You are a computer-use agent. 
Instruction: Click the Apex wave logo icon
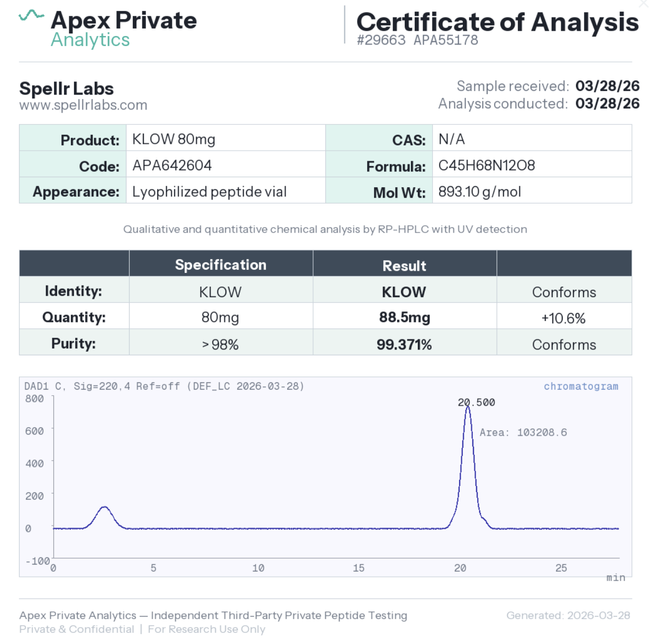coord(31,15)
